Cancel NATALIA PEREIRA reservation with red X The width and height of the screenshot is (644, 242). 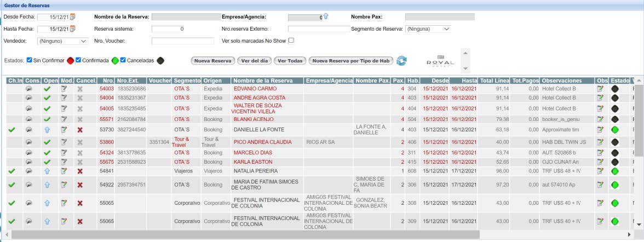click(80, 171)
